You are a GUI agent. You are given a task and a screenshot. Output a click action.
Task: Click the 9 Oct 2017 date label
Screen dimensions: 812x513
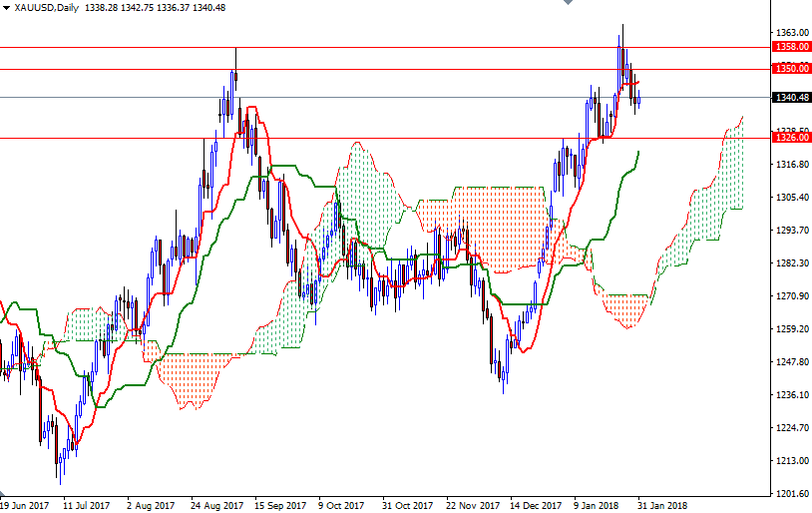click(x=338, y=506)
